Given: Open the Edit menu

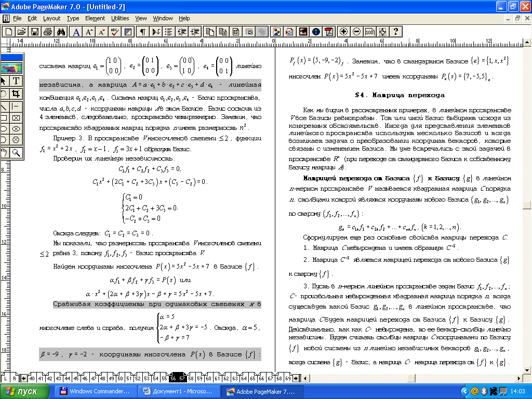Looking at the screenshot, I should click(32, 18).
